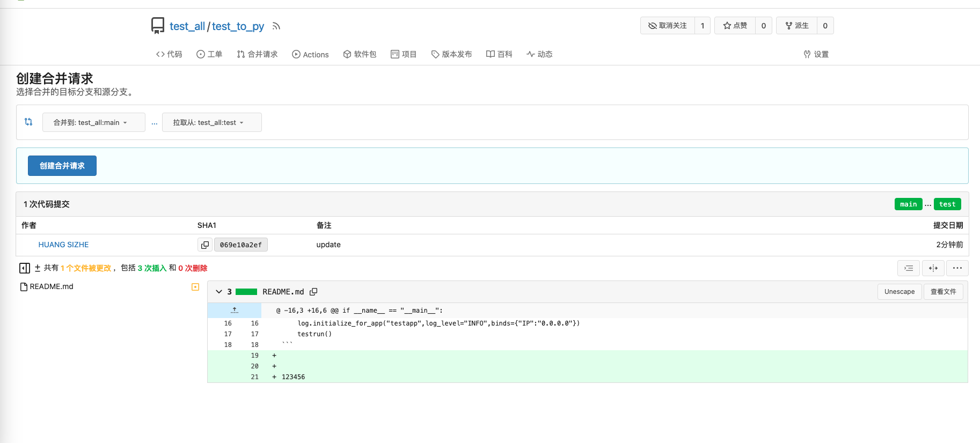Open the pull-from test_all:test dropdown
980x443 pixels.
pyautogui.click(x=211, y=122)
